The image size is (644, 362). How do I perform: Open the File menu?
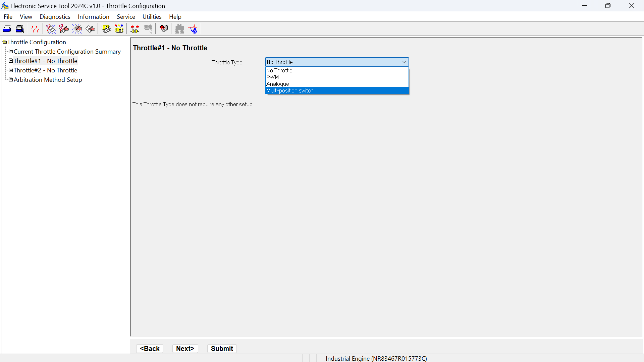(8, 17)
